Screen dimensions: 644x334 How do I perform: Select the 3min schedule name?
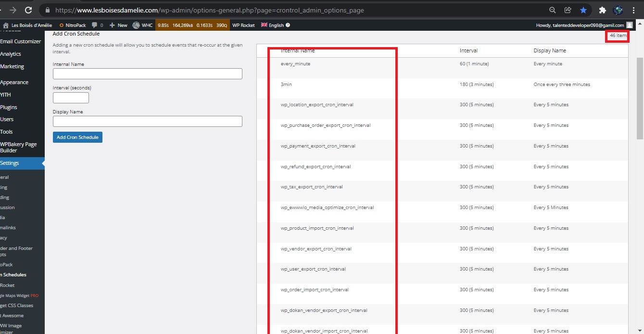coord(286,85)
